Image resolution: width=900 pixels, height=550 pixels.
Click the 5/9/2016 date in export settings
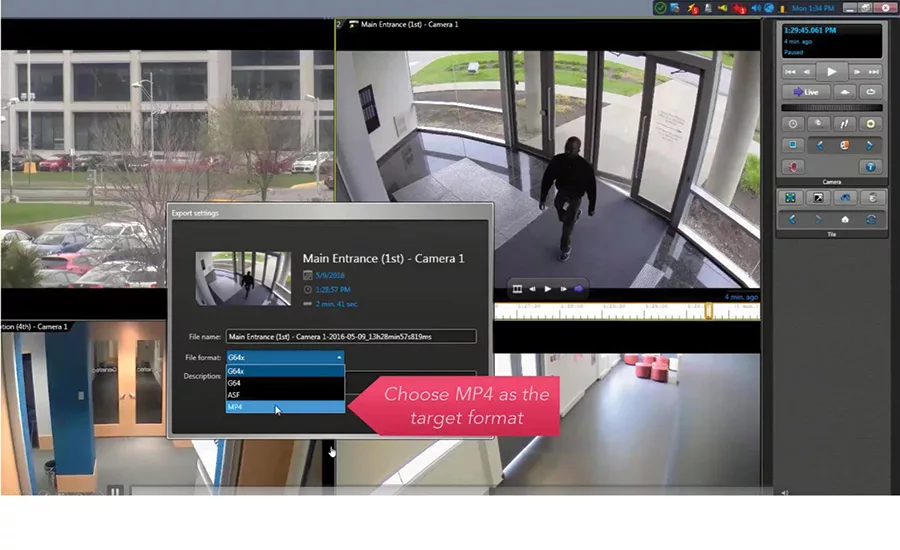(330, 276)
